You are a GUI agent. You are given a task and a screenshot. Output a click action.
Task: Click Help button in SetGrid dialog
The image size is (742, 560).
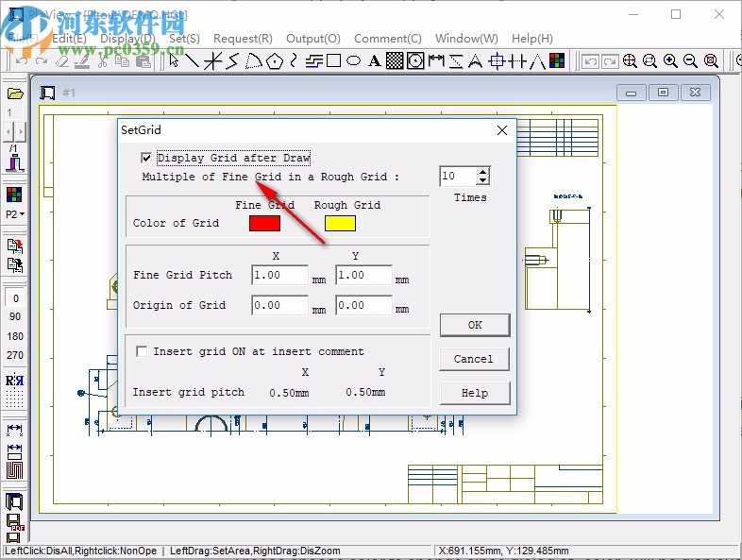pos(475,394)
